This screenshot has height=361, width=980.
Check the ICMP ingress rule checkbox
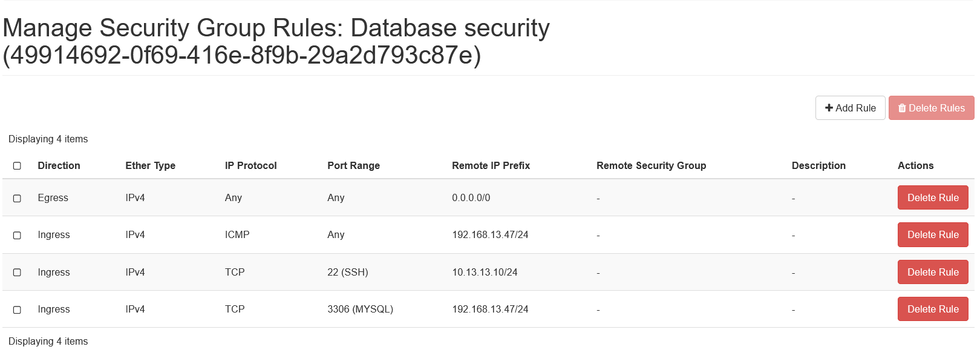(x=17, y=235)
